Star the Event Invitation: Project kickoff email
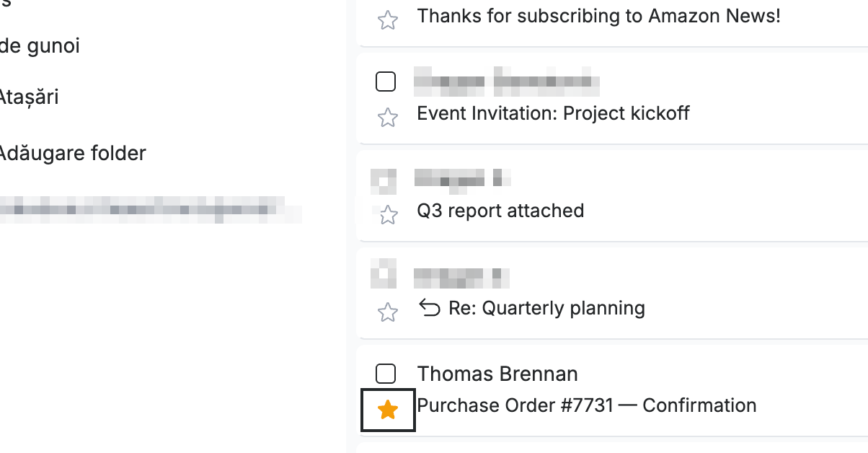The height and width of the screenshot is (453, 868). coord(388,118)
